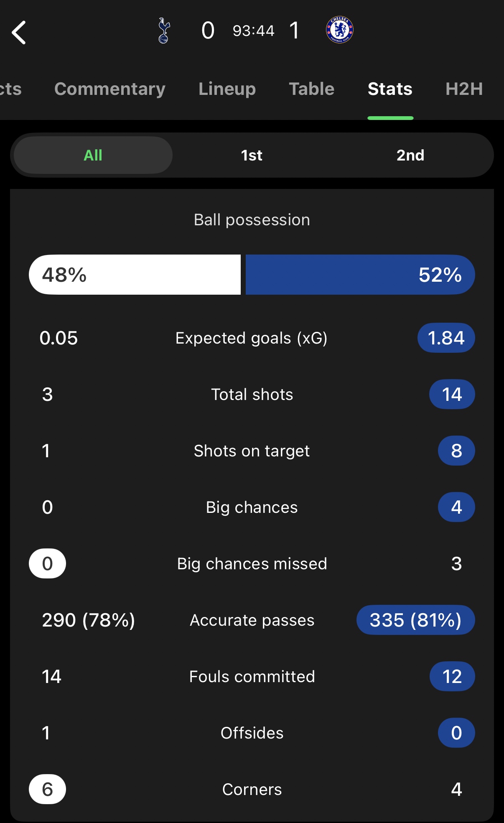Show 2nd half stats
Screen dimensions: 504x823
(410, 155)
